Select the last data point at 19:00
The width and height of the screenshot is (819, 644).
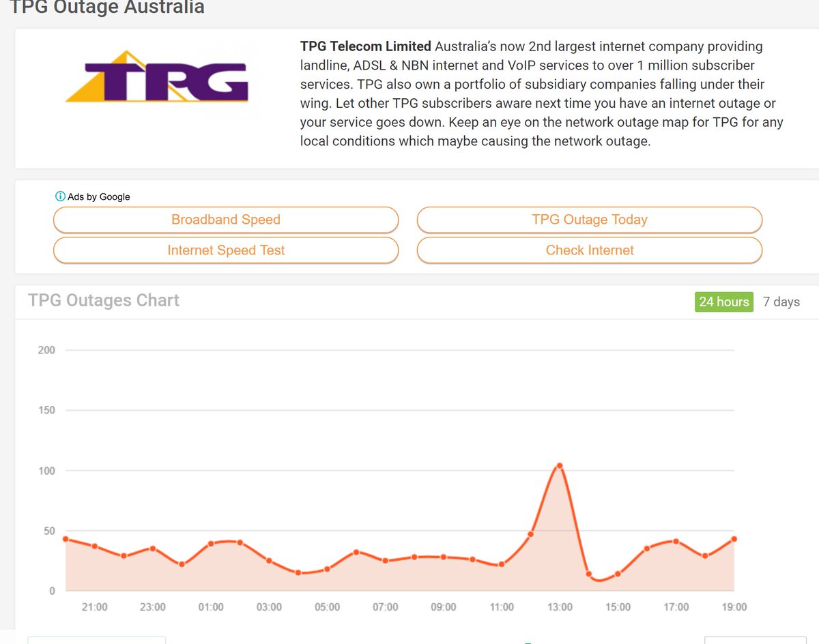click(734, 539)
